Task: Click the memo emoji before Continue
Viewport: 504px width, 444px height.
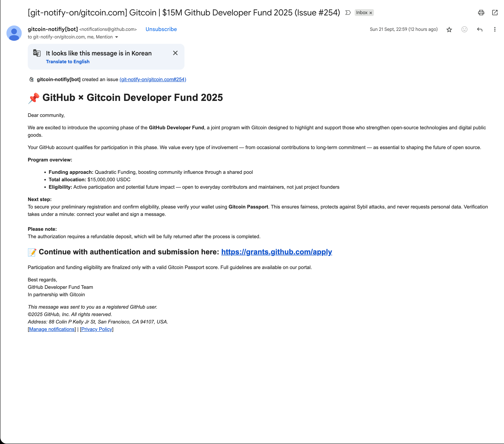Action: 32,252
